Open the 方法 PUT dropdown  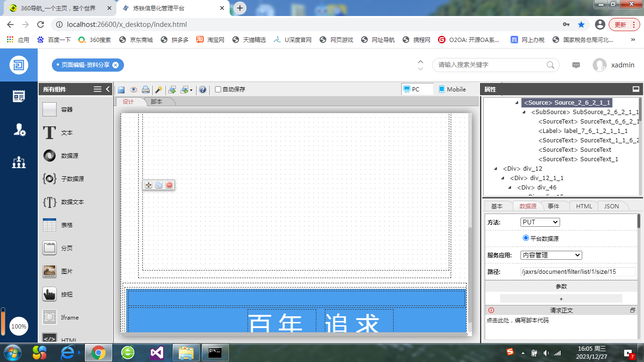point(540,222)
